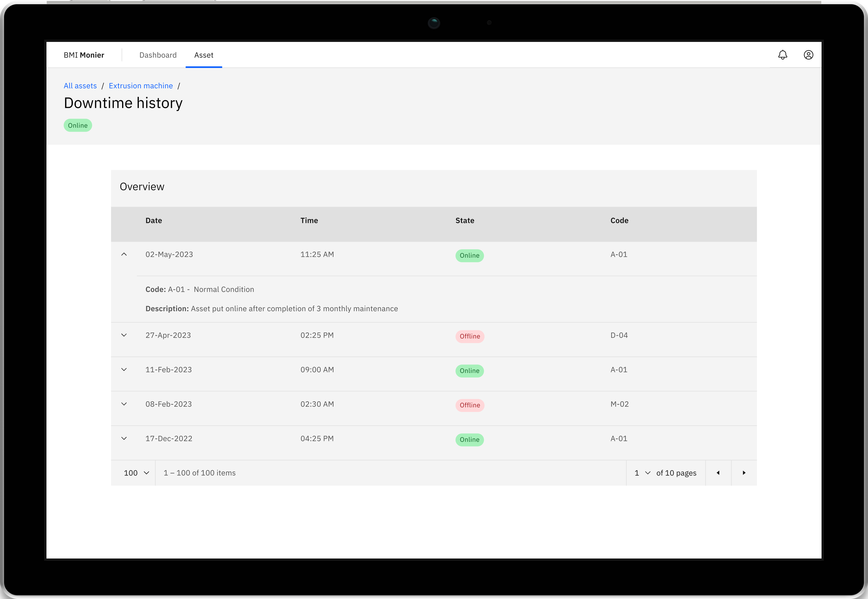Open the notifications bell icon
The width and height of the screenshot is (868, 599).
[x=782, y=55]
